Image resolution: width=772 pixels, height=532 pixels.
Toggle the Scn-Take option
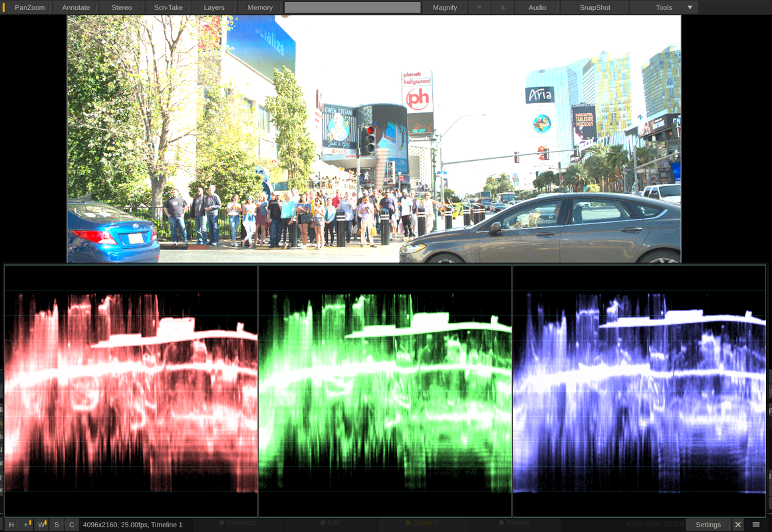[x=168, y=7]
